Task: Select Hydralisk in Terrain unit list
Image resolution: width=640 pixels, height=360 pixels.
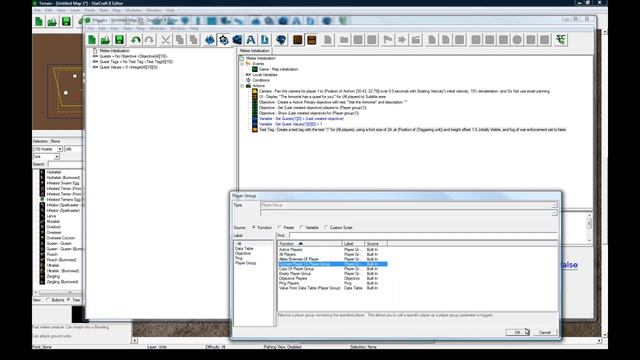Action: 53,172
